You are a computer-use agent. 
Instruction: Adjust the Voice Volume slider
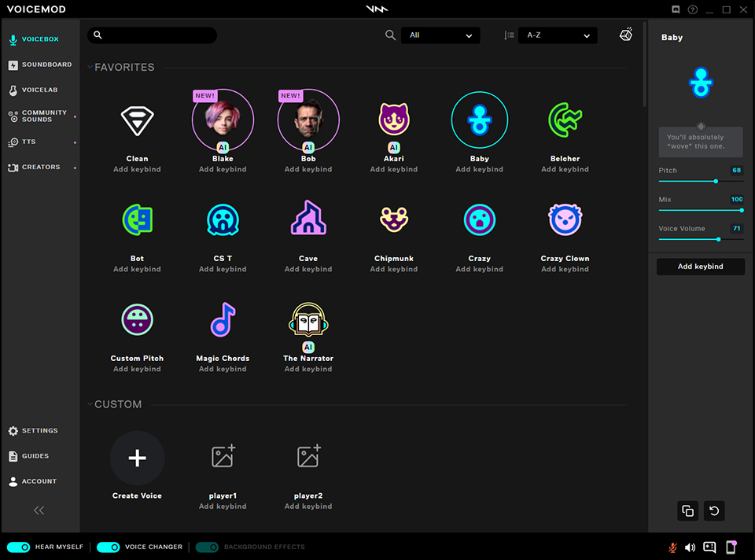point(701,239)
